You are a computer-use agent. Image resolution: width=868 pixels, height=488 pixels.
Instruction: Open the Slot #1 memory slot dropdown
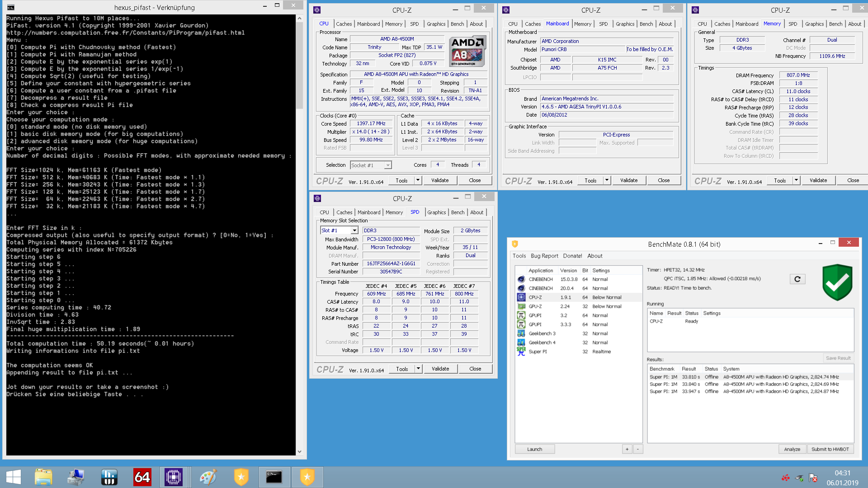point(354,230)
